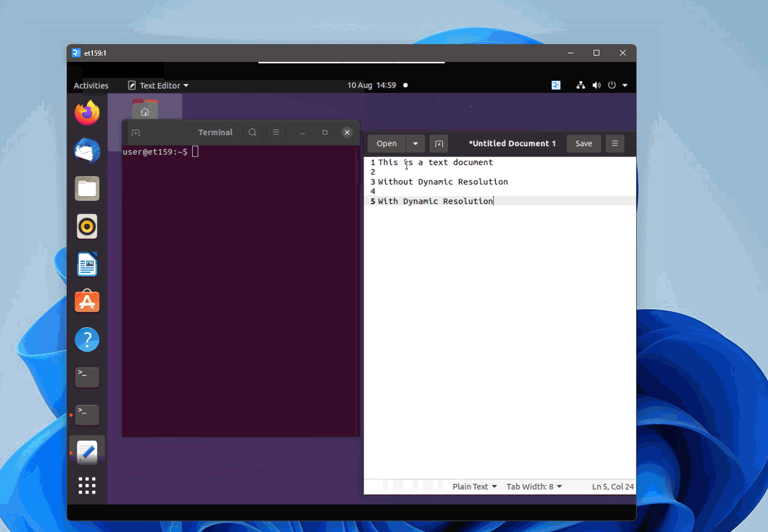The image size is (768, 532).
Task: Select the second running Terminal dock icon
Action: [x=87, y=415]
